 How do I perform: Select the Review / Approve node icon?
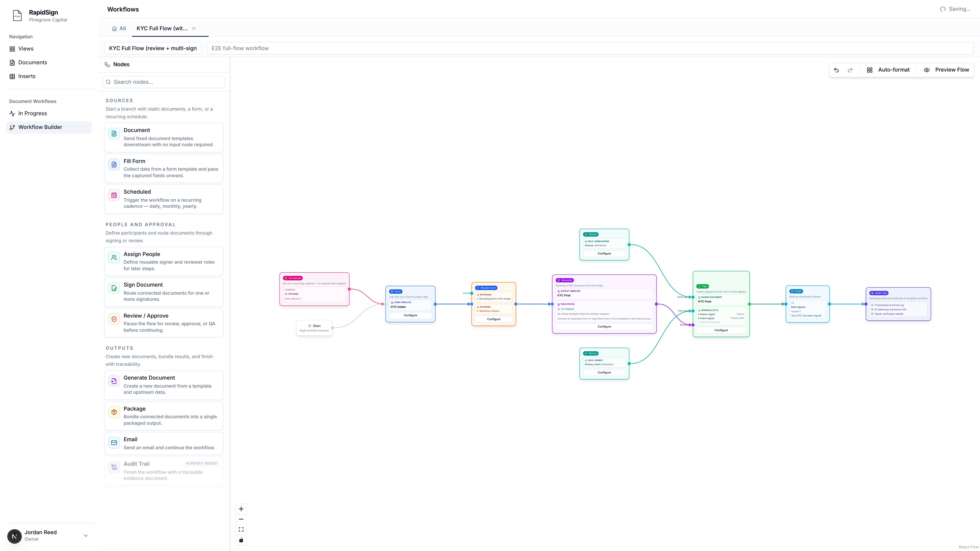(x=114, y=319)
